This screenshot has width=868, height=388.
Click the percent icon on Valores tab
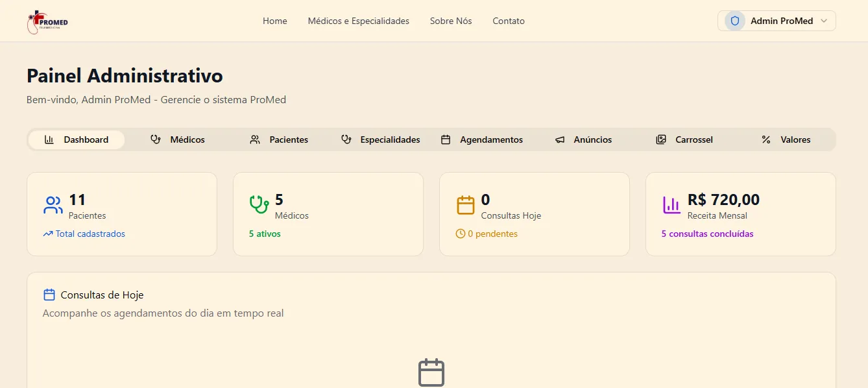(766, 139)
